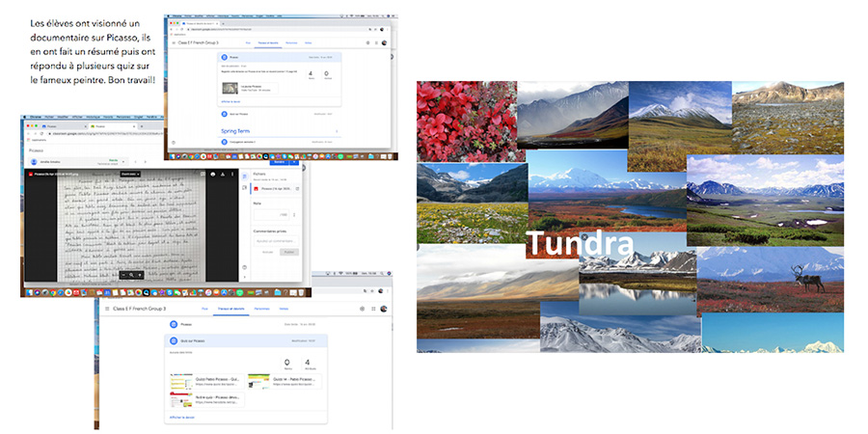Image resolution: width=868 pixels, height=434 pixels.
Task: Click the caribou photo in the Tundra collage
Action: [771, 280]
